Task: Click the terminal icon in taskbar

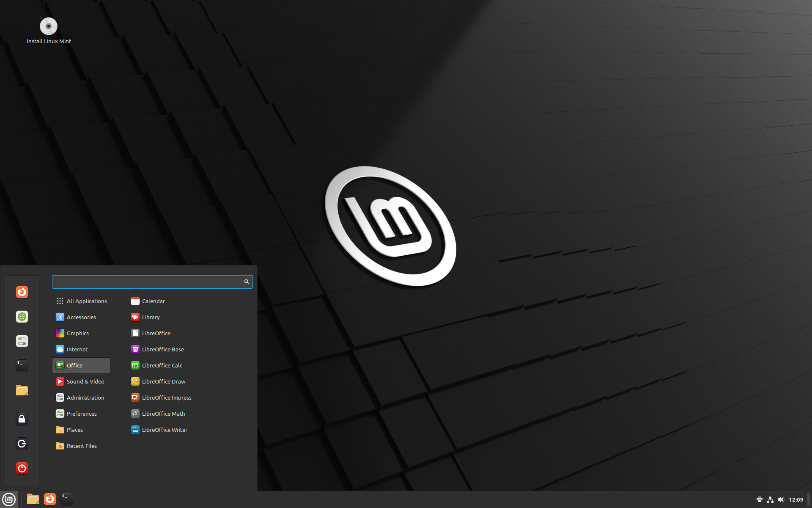Action: 66,498
